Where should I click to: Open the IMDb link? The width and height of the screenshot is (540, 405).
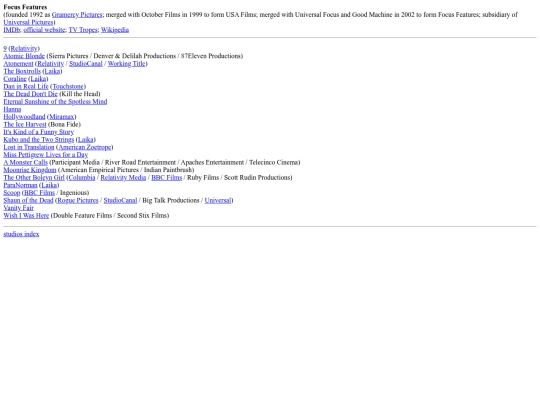pyautogui.click(x=12, y=30)
